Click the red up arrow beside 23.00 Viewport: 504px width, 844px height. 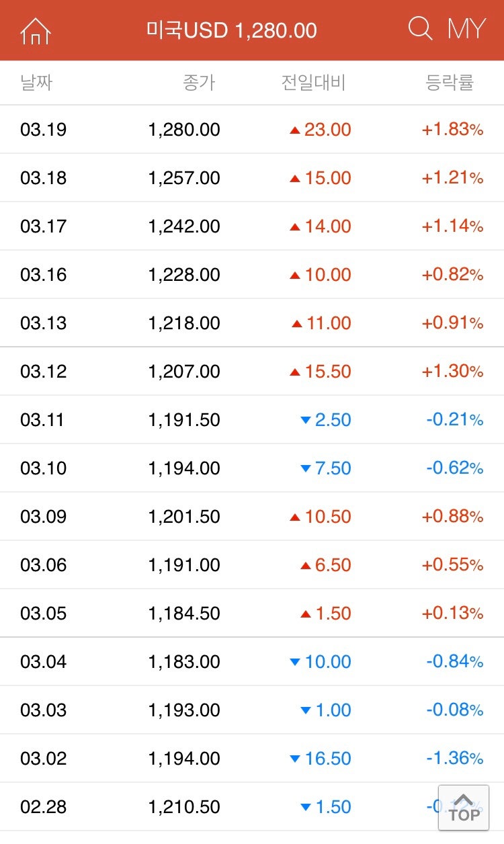click(294, 130)
